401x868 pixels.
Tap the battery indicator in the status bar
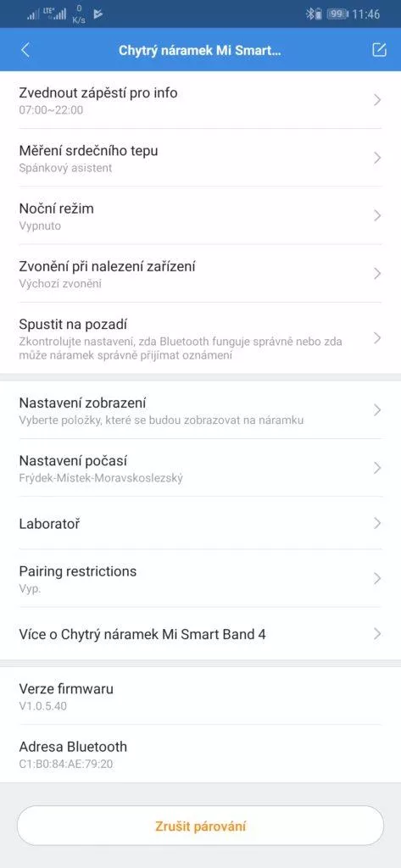337,14
